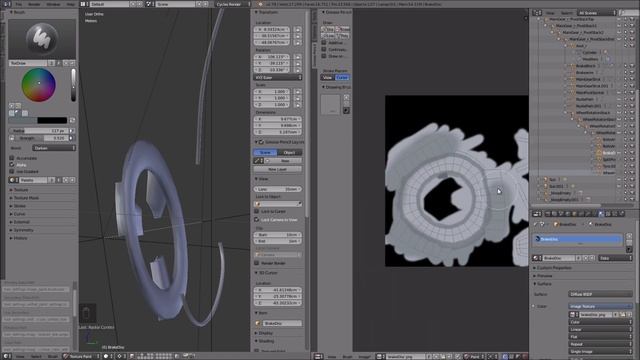Open the Rotation mode XYZ Euler dropdown

pos(278,78)
